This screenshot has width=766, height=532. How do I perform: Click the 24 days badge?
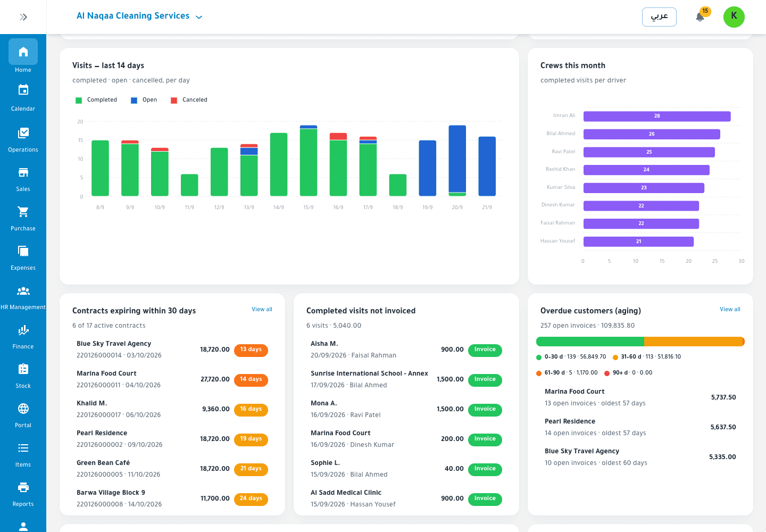click(x=251, y=499)
